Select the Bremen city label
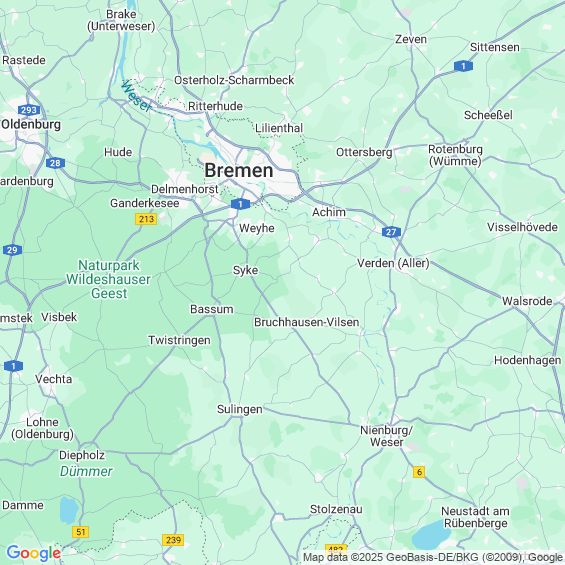 click(x=239, y=170)
